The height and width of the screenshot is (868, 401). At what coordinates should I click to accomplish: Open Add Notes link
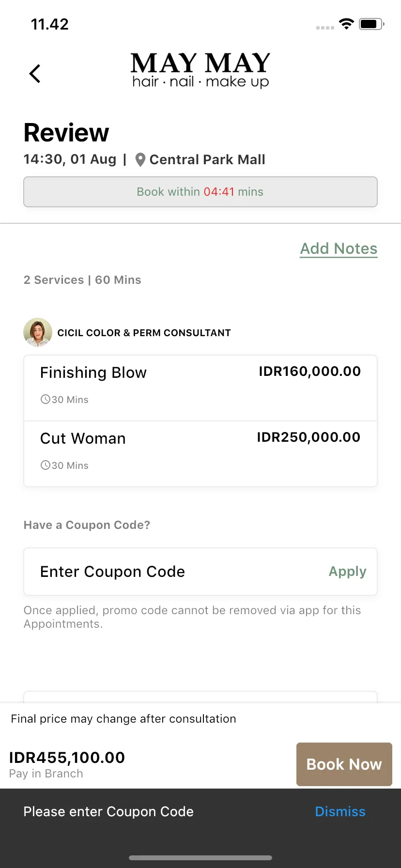click(339, 249)
